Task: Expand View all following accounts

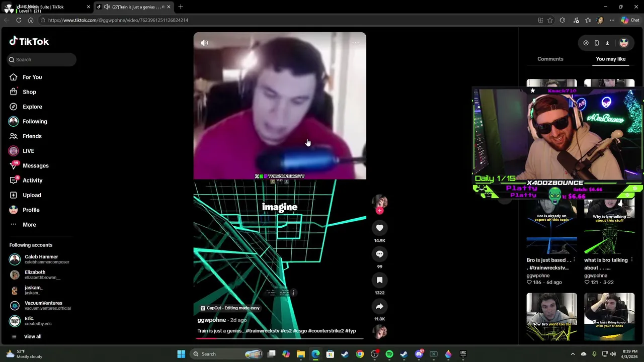Action: pos(33,336)
